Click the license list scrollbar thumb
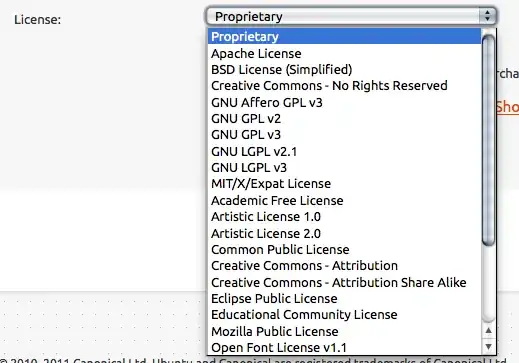519x363 pixels. tap(488, 140)
